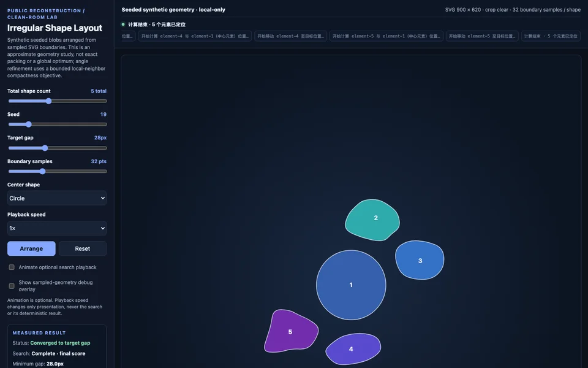The image size is (588, 368).
Task: Click the log chip computing element-4 position
Action: (195, 36)
